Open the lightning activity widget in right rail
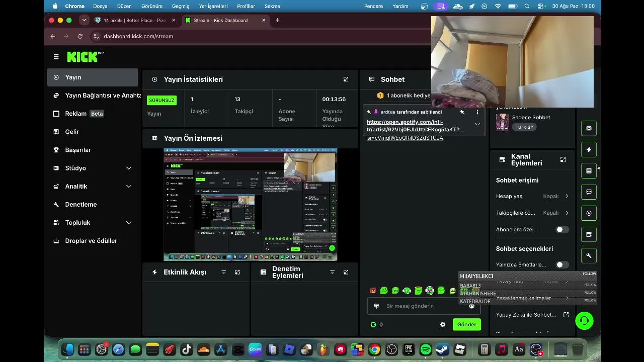644x362 pixels. click(589, 150)
